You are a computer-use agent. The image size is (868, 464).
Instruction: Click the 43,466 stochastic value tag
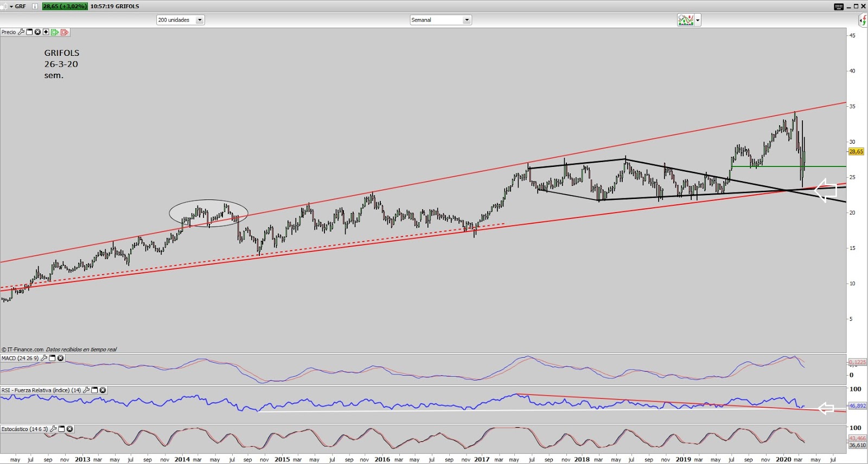point(857,438)
